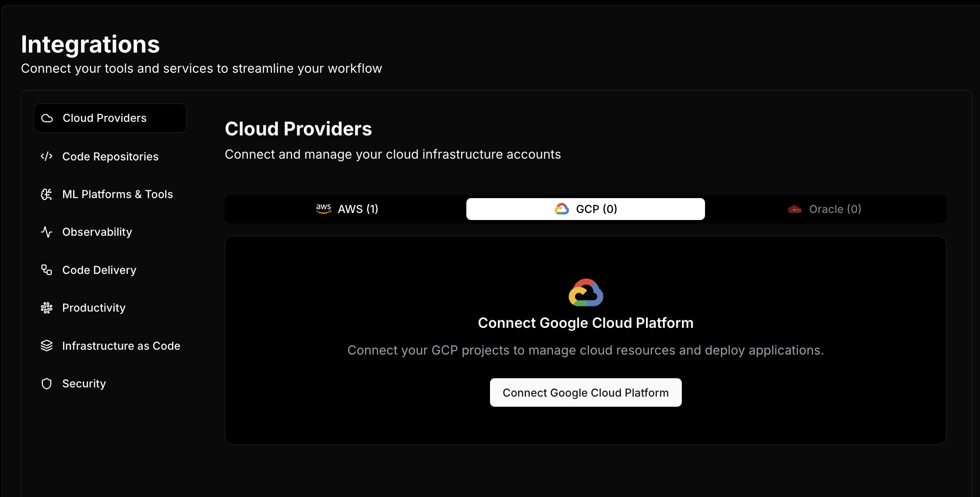Screen dimensions: 980x497
Task: Select Observability from the sidebar navigation
Action: point(97,232)
